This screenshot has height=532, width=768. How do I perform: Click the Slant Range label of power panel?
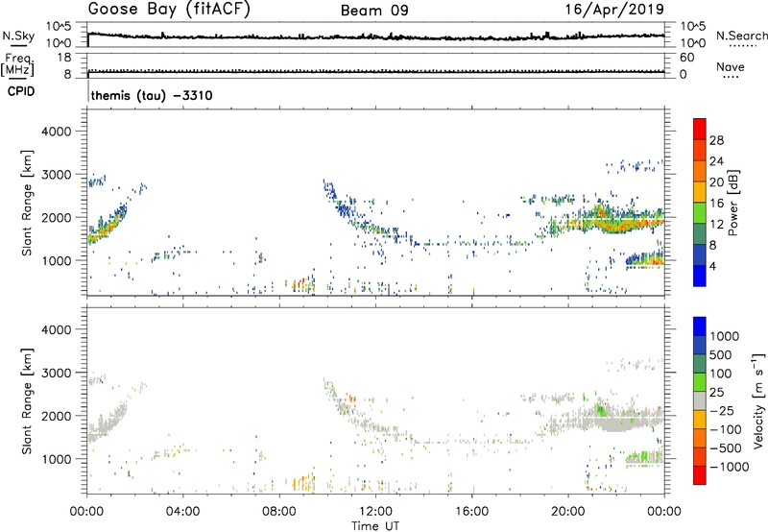(x=27, y=203)
